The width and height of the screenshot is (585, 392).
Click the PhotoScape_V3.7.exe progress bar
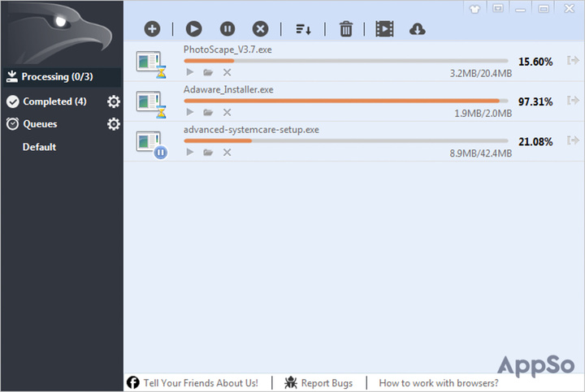346,61
